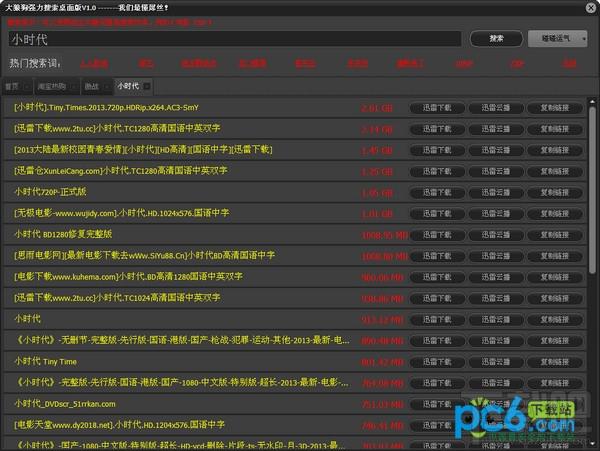The image size is (600, 451).
Task: Close the 淘宝热购 tab using its small icon
Action: 74,87
